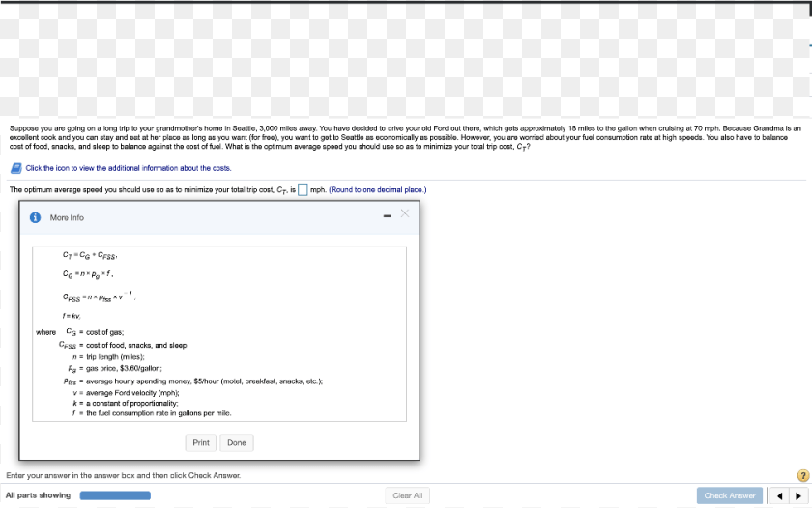Click the All parts showing progress bar
Image resolution: width=812 pixels, height=508 pixels.
pyautogui.click(x=115, y=495)
